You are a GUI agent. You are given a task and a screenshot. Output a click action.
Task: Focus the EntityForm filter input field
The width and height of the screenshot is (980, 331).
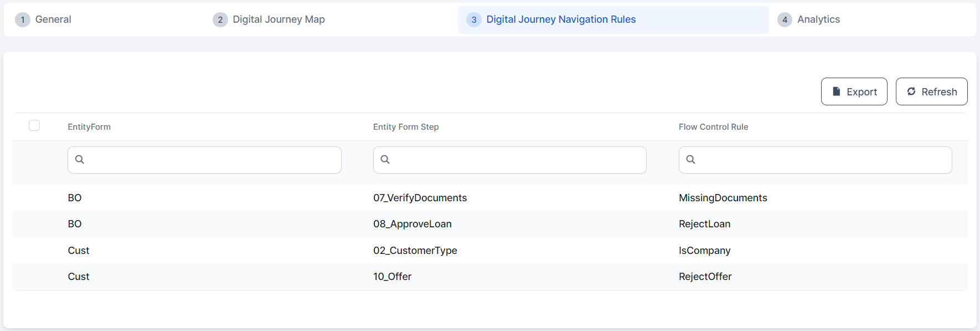213,160
